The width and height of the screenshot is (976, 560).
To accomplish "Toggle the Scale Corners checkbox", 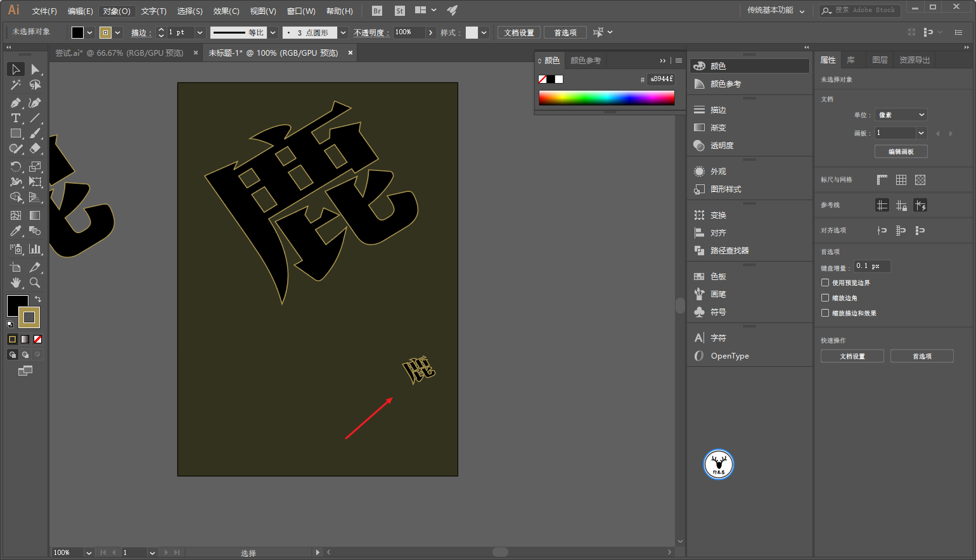I will click(825, 298).
